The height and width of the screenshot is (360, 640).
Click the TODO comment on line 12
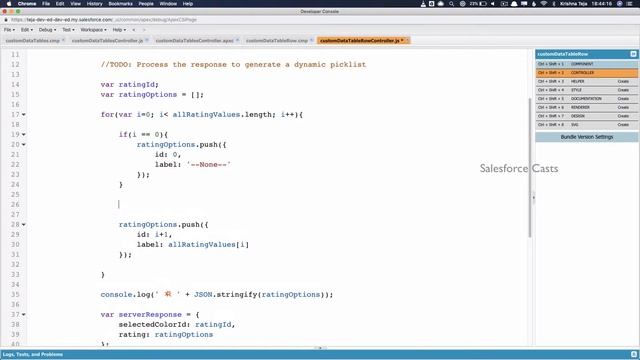233,64
